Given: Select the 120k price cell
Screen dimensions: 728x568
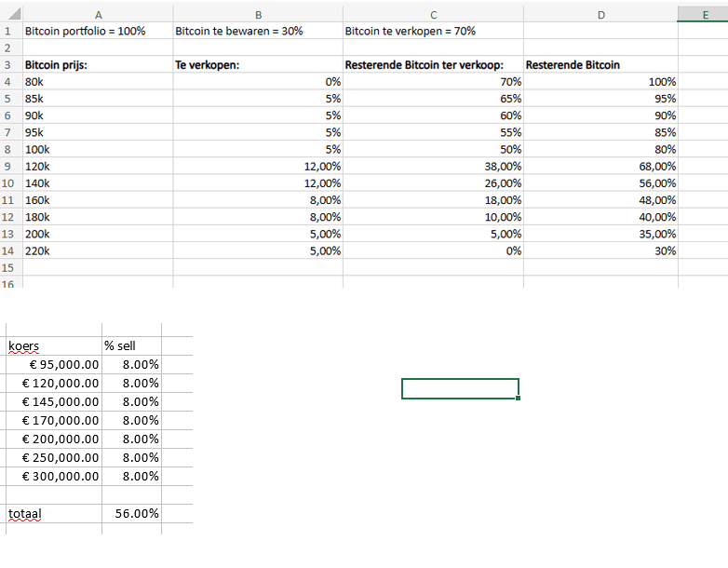Looking at the screenshot, I should pos(98,167).
